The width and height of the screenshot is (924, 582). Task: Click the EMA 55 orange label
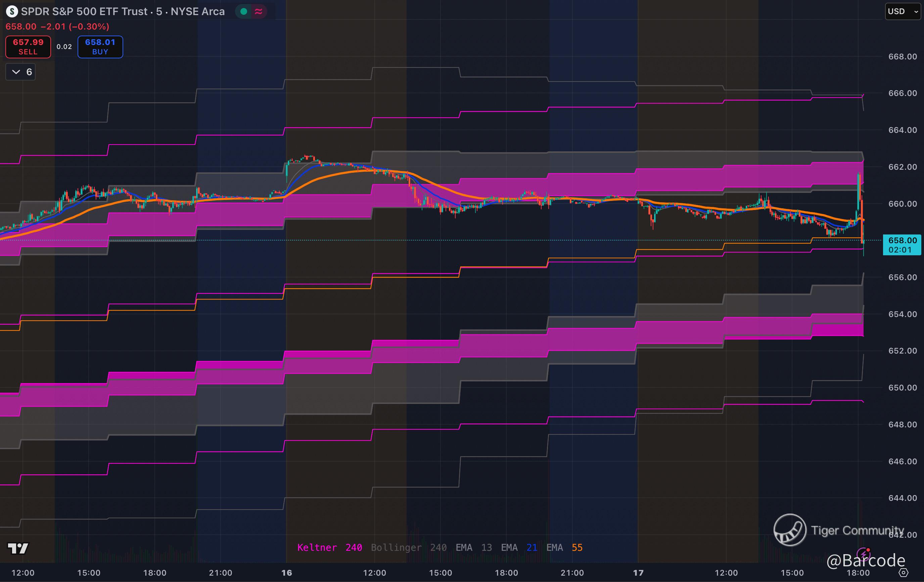[x=564, y=547]
